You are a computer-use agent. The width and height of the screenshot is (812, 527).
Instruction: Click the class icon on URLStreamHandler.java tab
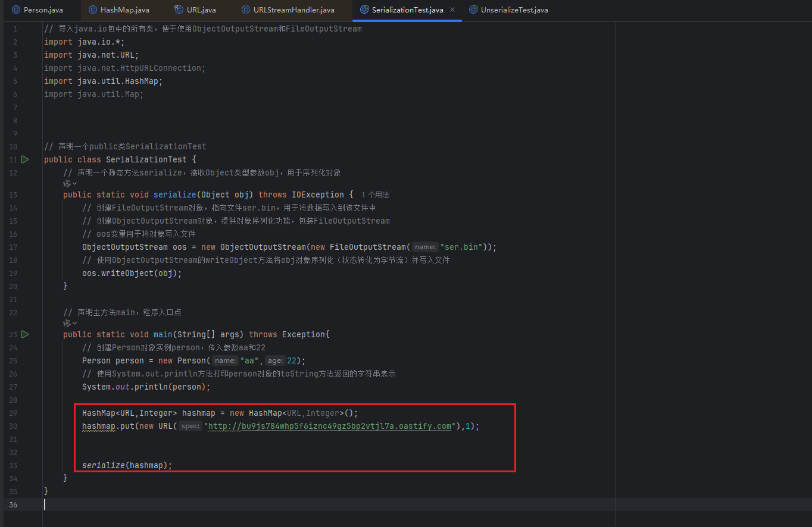pos(245,10)
